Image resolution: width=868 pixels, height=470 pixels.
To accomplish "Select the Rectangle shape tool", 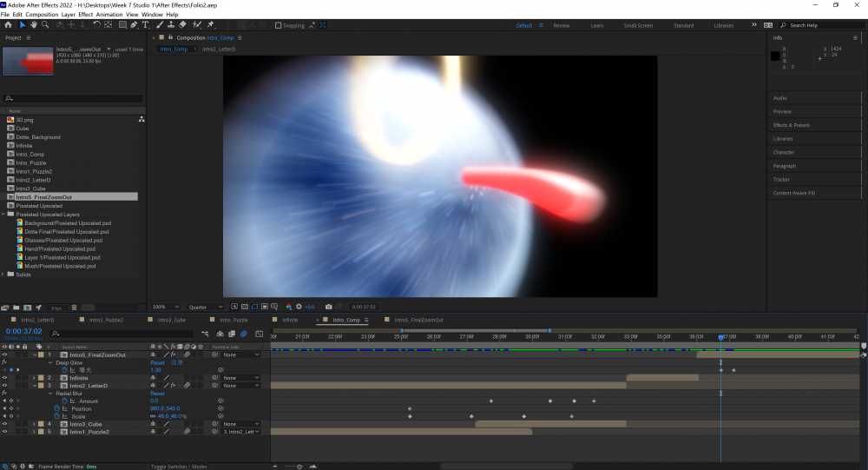I will click(x=122, y=25).
